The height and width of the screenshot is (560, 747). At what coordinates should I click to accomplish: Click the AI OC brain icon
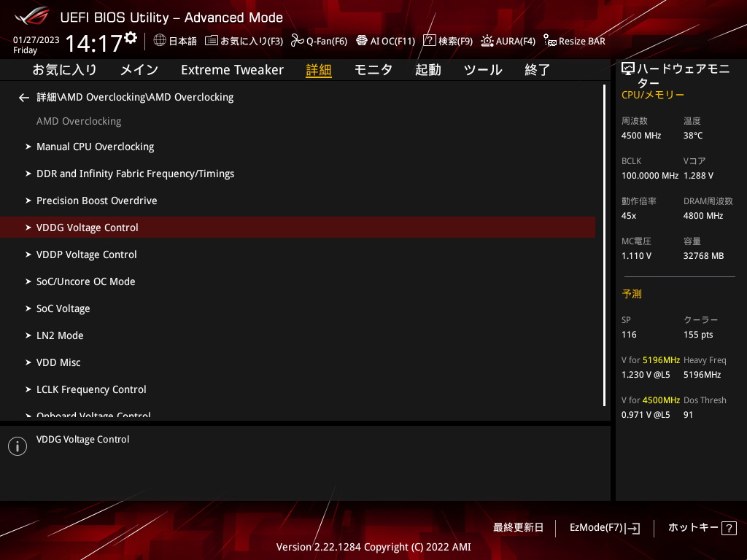(362, 41)
